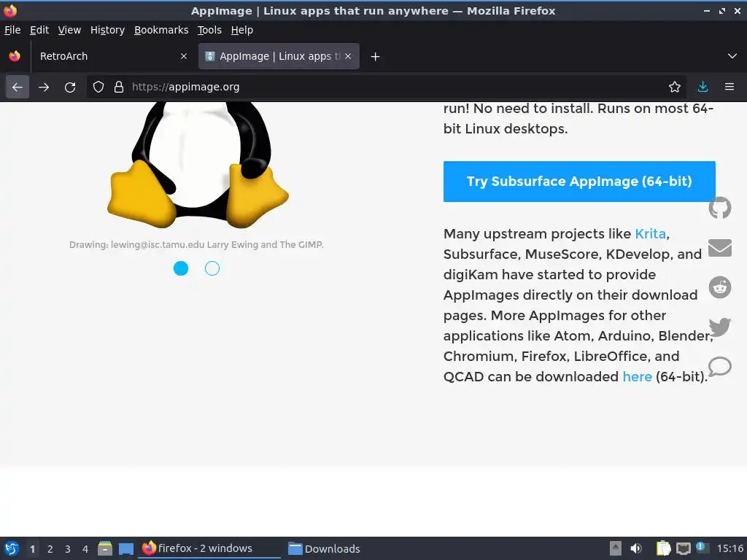Switch to workspace 4
Viewport: 747px width, 560px height.
coord(85,549)
